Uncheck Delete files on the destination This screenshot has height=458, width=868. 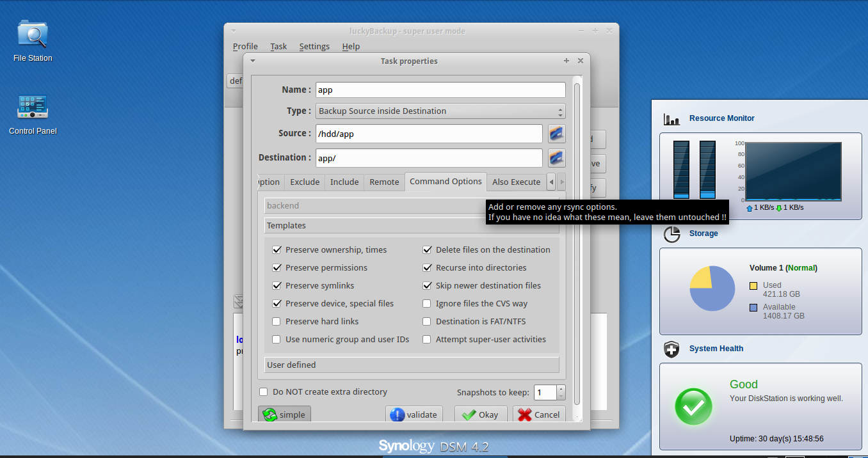tap(427, 249)
